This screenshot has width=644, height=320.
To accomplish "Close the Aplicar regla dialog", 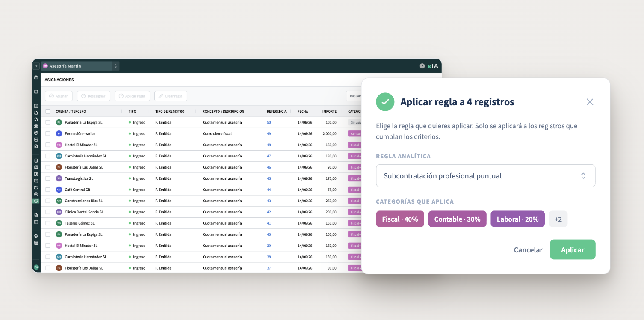I will pyautogui.click(x=590, y=102).
